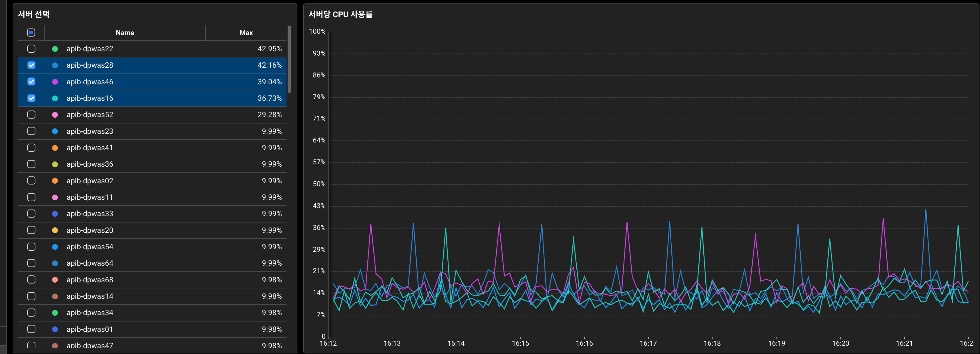Click the pink dot next to apib-dpwas52
The height and width of the screenshot is (354, 980).
point(55,115)
